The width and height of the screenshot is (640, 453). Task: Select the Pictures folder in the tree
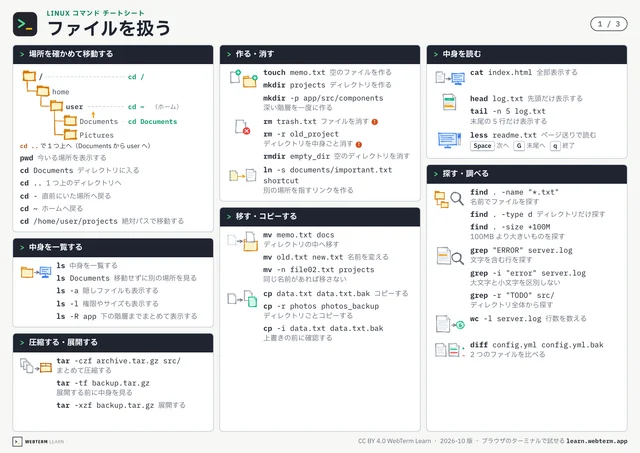[70, 134]
